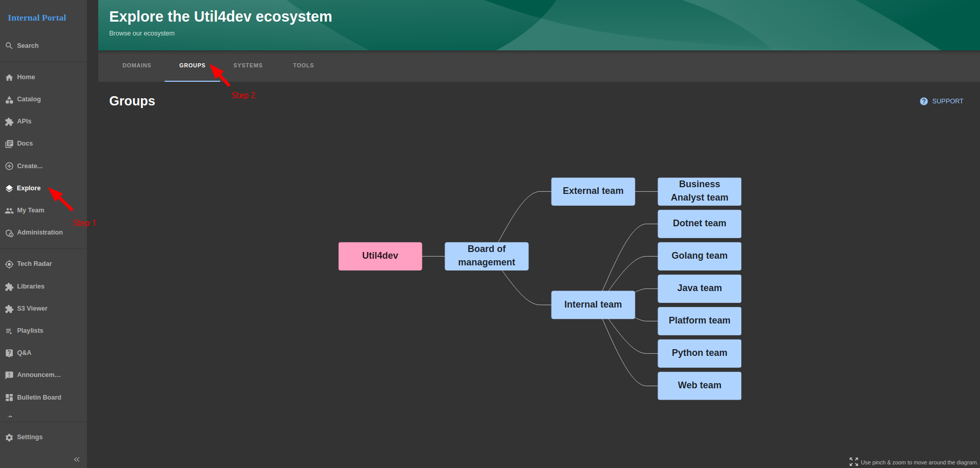The height and width of the screenshot is (468, 980).
Task: Click the Home icon in sidebar
Action: click(9, 78)
